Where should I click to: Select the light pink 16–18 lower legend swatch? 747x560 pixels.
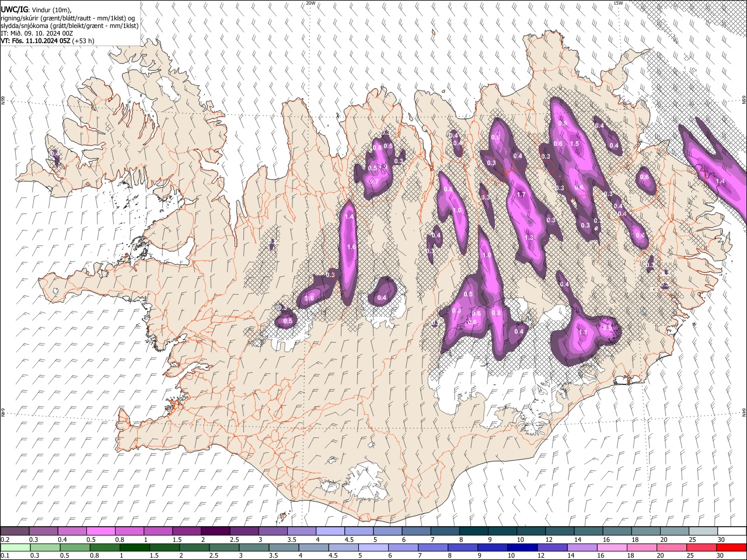[612, 548]
